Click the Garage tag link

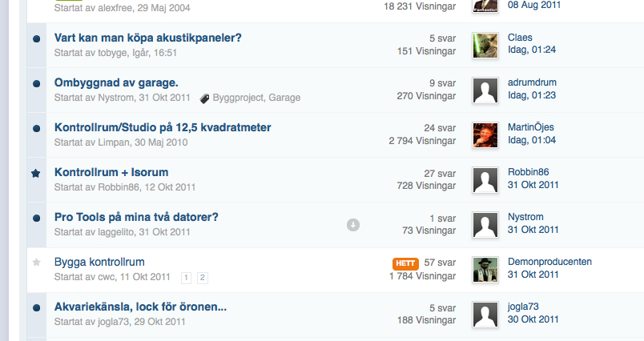[x=284, y=98]
